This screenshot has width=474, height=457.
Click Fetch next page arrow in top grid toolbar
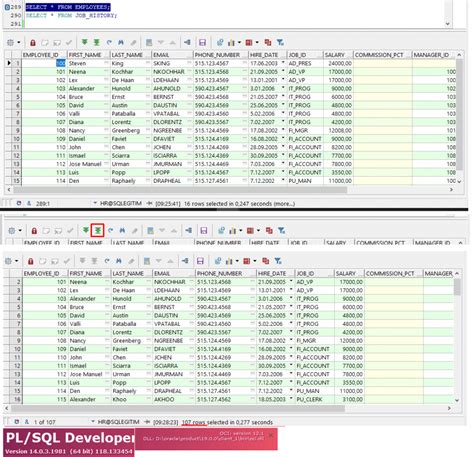click(85, 42)
